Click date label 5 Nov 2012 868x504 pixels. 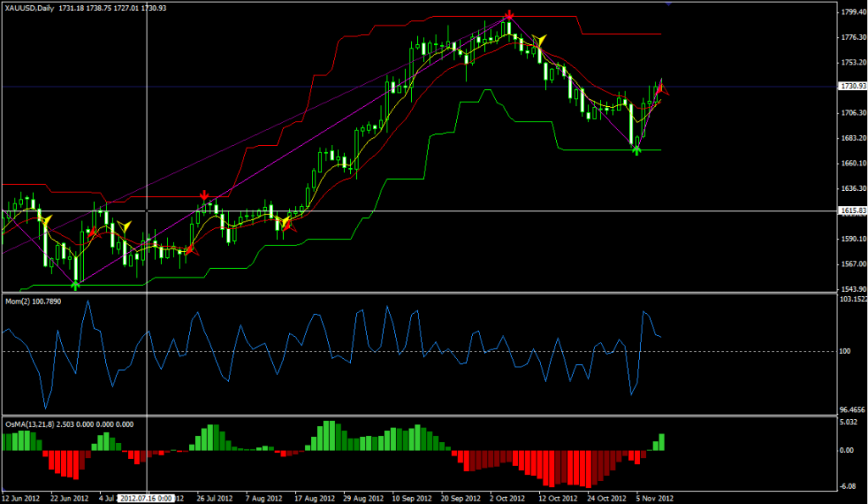pyautogui.click(x=654, y=498)
